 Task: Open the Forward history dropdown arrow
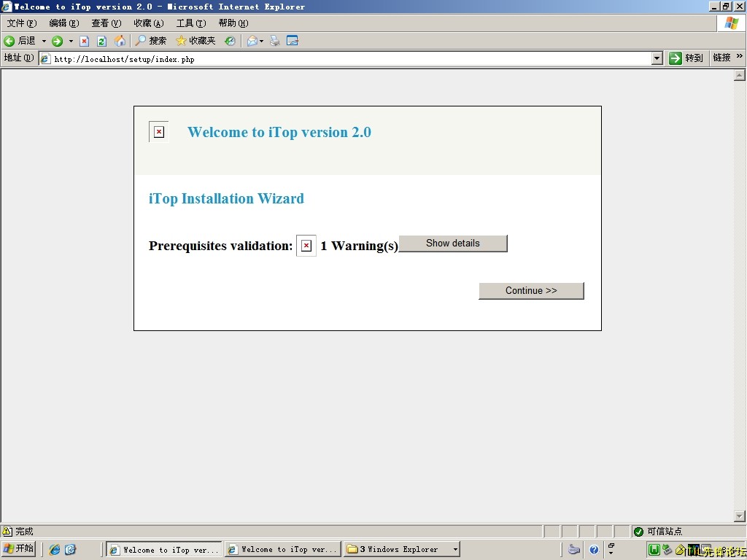point(71,41)
